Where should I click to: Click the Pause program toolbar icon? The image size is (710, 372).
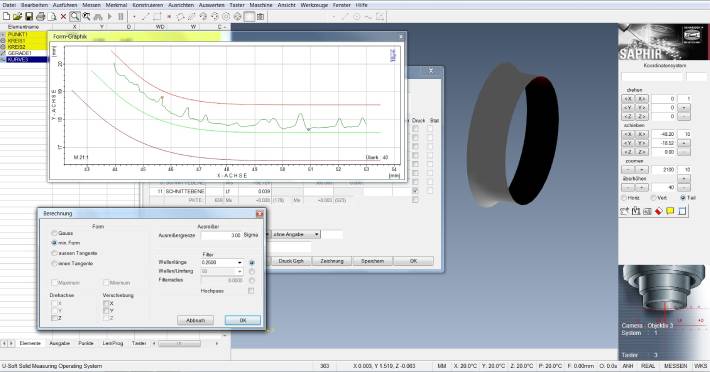[x=121, y=17]
